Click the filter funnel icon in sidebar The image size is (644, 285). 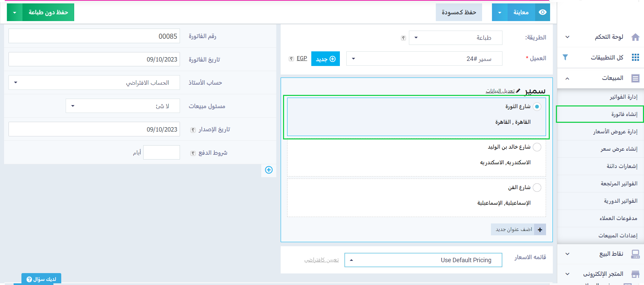pos(565,57)
